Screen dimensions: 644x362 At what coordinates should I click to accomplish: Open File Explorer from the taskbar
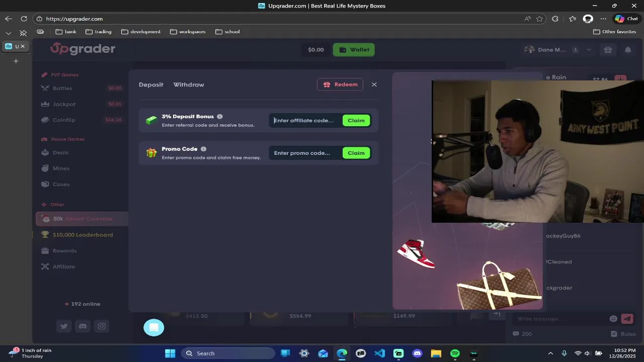coord(436,353)
